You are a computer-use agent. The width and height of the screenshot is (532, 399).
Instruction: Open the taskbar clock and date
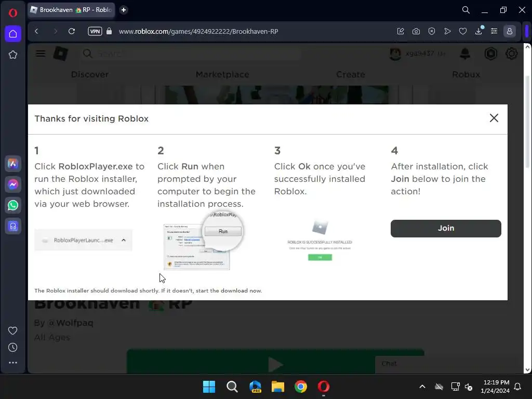[495, 387]
